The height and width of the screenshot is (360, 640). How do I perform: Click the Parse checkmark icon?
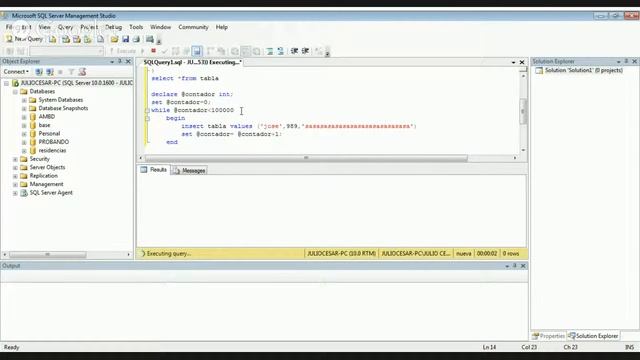point(164,51)
